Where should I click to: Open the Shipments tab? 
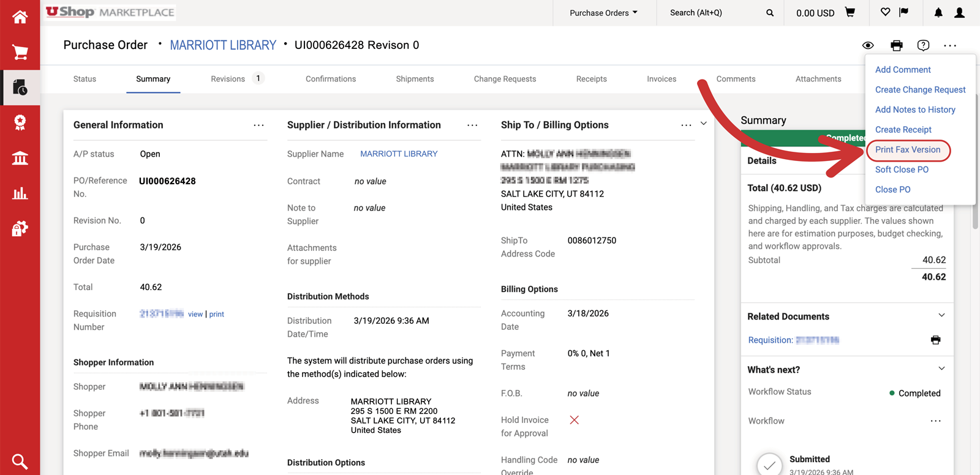415,79
